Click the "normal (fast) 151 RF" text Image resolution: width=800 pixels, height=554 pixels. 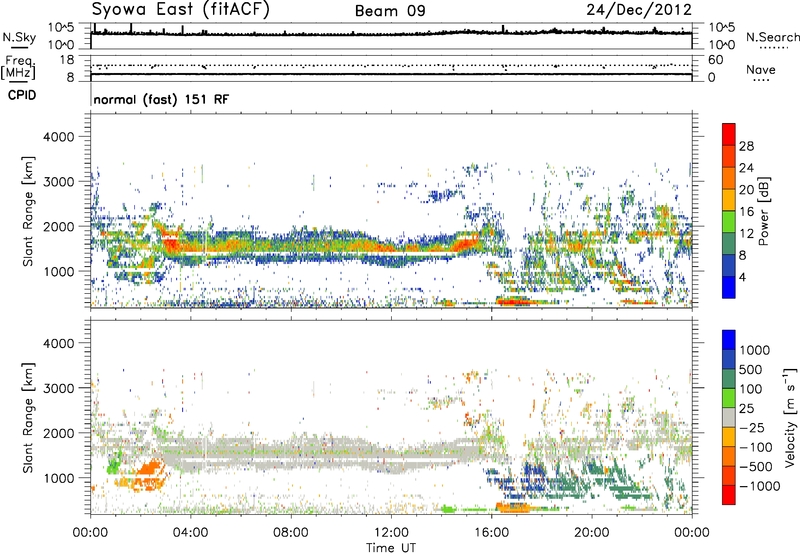pyautogui.click(x=161, y=99)
